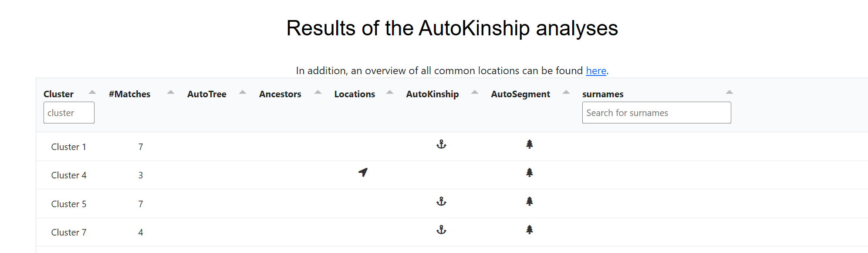Open AutoKinship anchor icon for Cluster 5
Image resolution: width=868 pixels, height=253 pixels.
click(x=441, y=202)
